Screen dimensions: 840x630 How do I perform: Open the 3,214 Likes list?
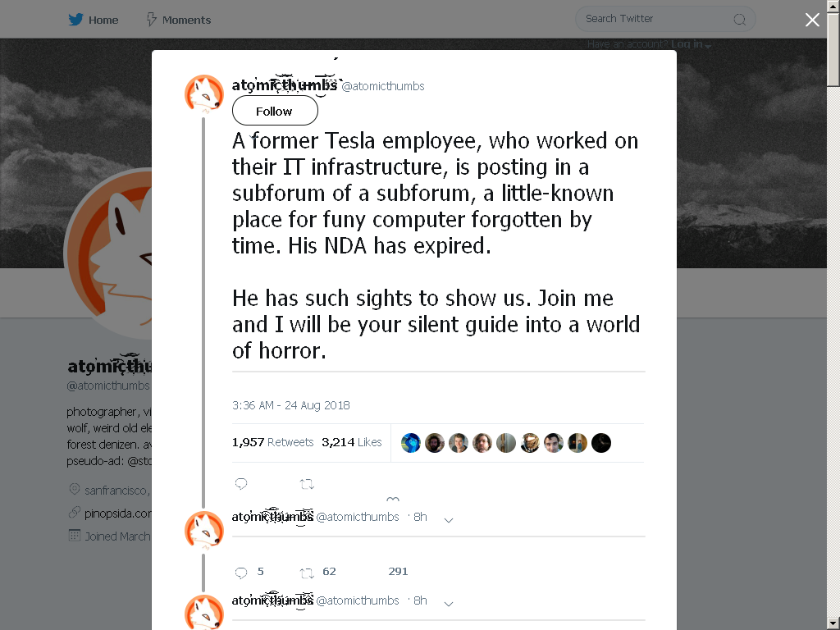coord(352,442)
